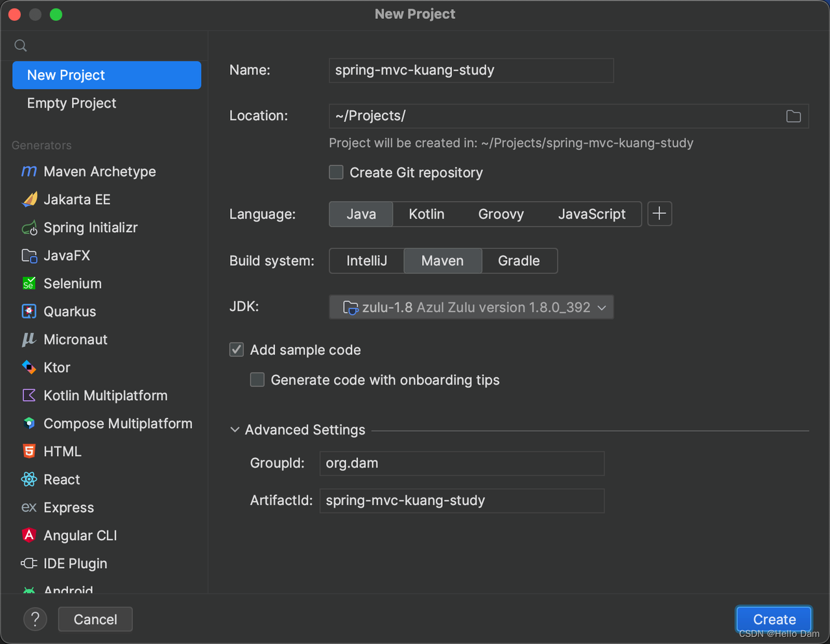The height and width of the screenshot is (644, 830).
Task: Add another language with plus button
Action: click(x=659, y=213)
